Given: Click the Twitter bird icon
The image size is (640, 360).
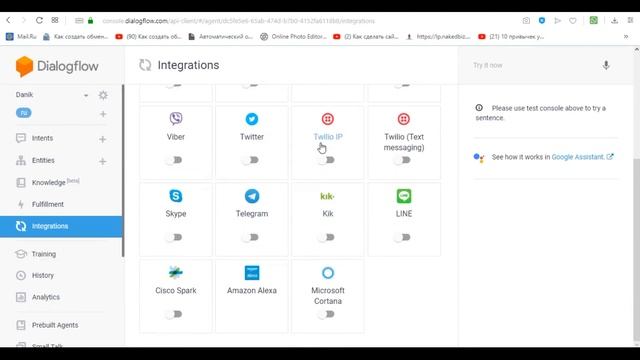Looking at the screenshot, I should (252, 119).
